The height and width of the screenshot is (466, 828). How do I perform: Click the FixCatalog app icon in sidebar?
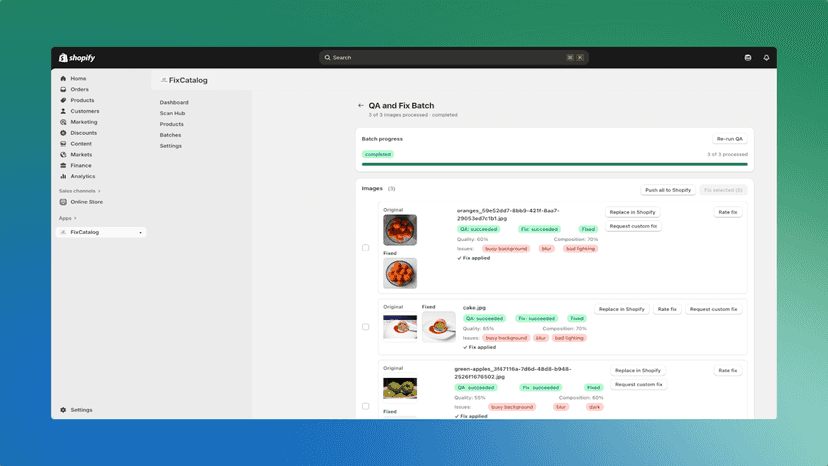pyautogui.click(x=63, y=232)
